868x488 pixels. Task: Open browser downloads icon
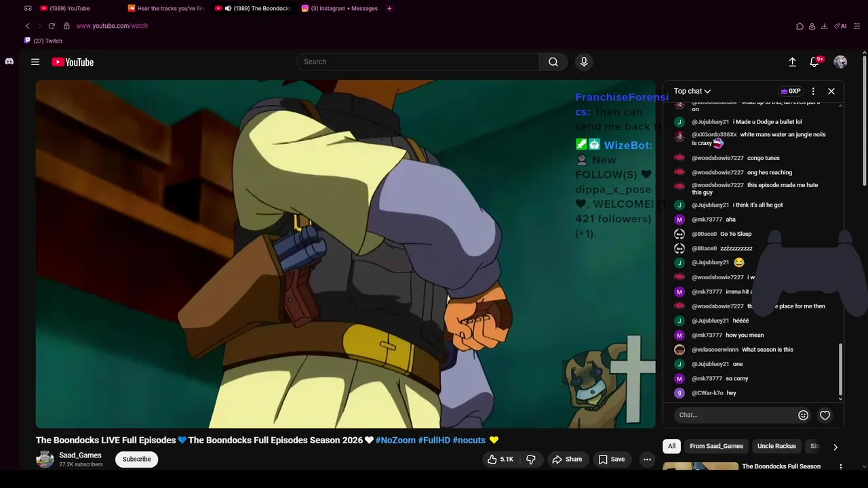coord(824,26)
